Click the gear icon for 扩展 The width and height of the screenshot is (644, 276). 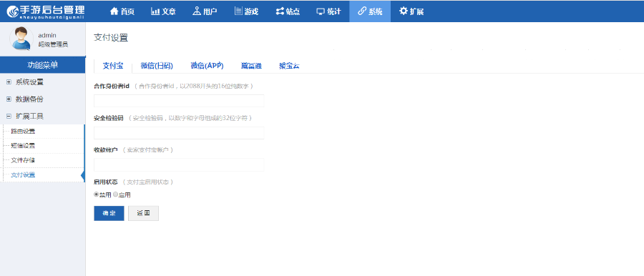pyautogui.click(x=404, y=11)
